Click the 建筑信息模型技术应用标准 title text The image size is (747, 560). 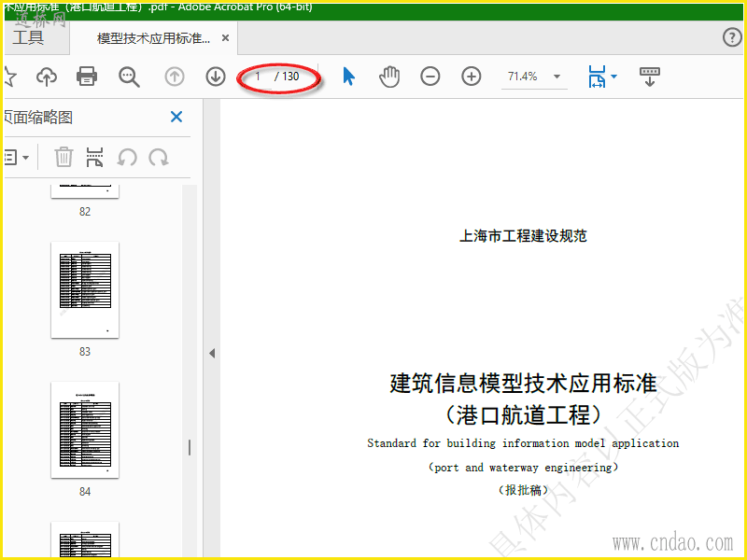tap(524, 384)
